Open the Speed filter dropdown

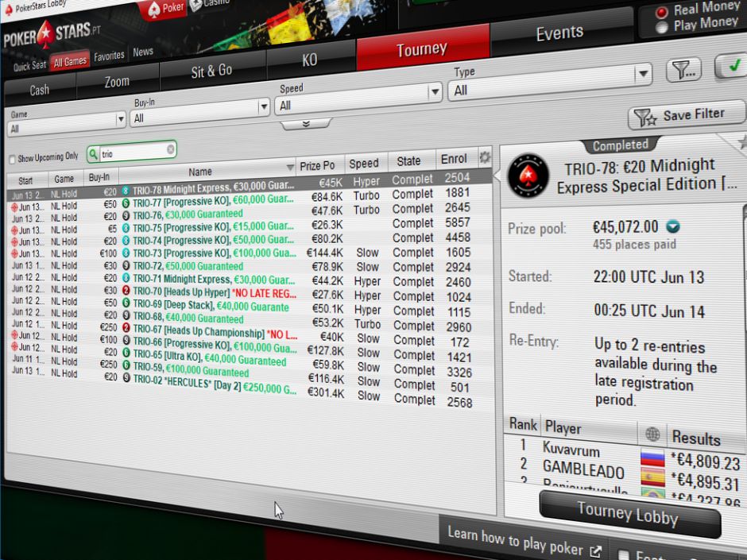(358, 100)
